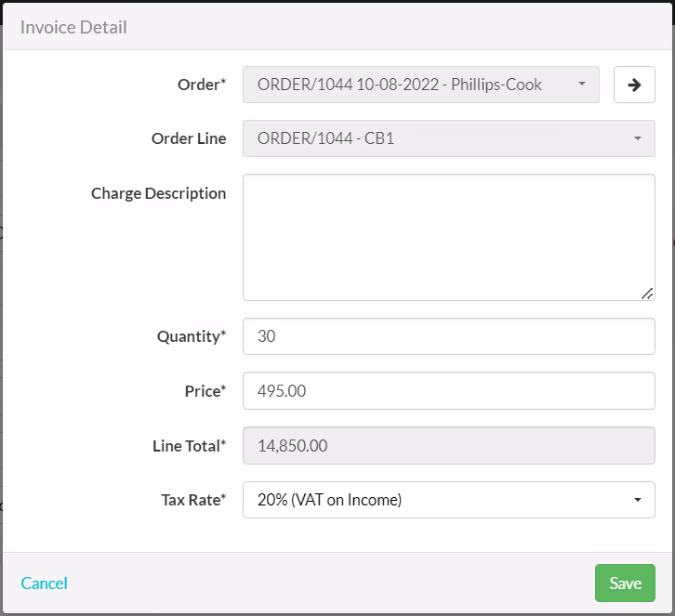The image size is (675, 616).
Task: Click the Order Line caret arrow
Action: pos(638,138)
